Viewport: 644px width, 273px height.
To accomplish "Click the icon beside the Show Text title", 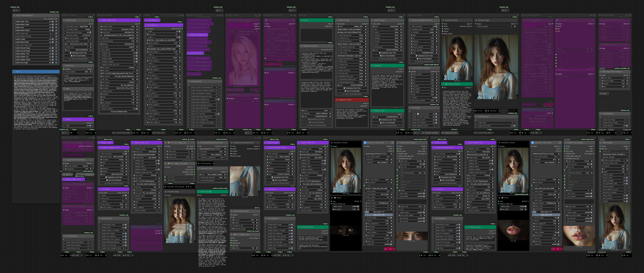I will coord(210,192).
